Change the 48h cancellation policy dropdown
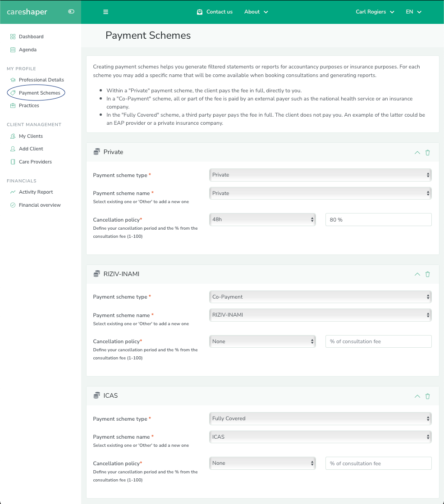 pyautogui.click(x=262, y=219)
